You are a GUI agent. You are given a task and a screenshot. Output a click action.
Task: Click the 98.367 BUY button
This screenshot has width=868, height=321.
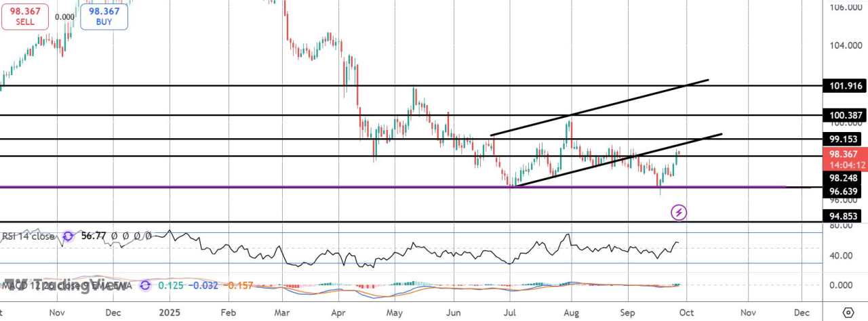tap(104, 15)
